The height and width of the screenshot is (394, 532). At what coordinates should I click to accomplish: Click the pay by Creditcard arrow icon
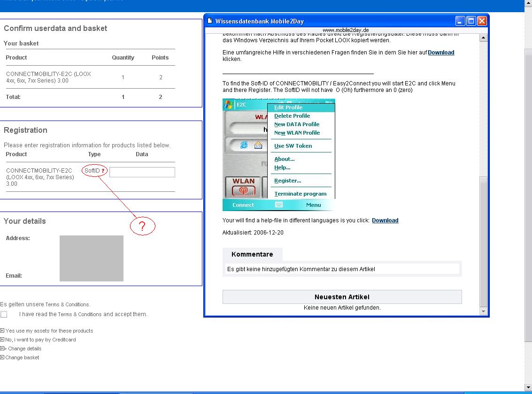pyautogui.click(x=2, y=340)
